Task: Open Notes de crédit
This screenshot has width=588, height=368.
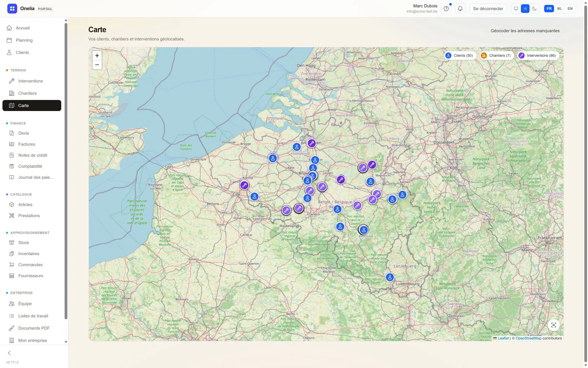Action: click(32, 155)
